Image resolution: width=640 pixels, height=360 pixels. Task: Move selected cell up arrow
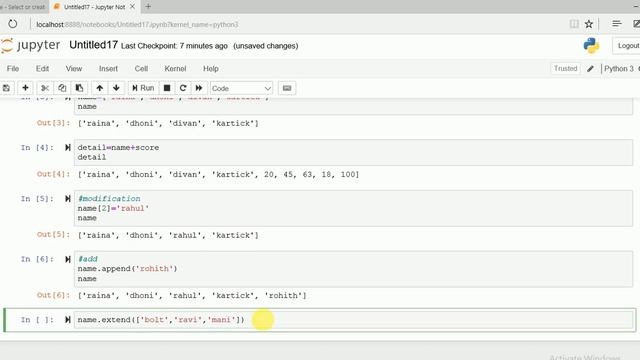[99, 88]
